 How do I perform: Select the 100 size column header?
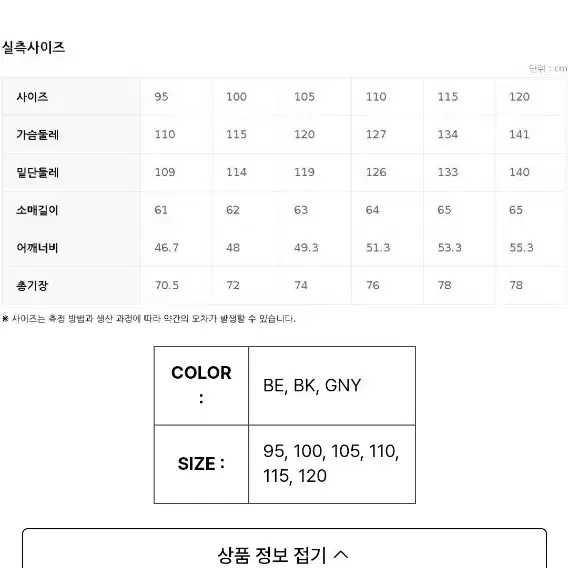point(236,97)
